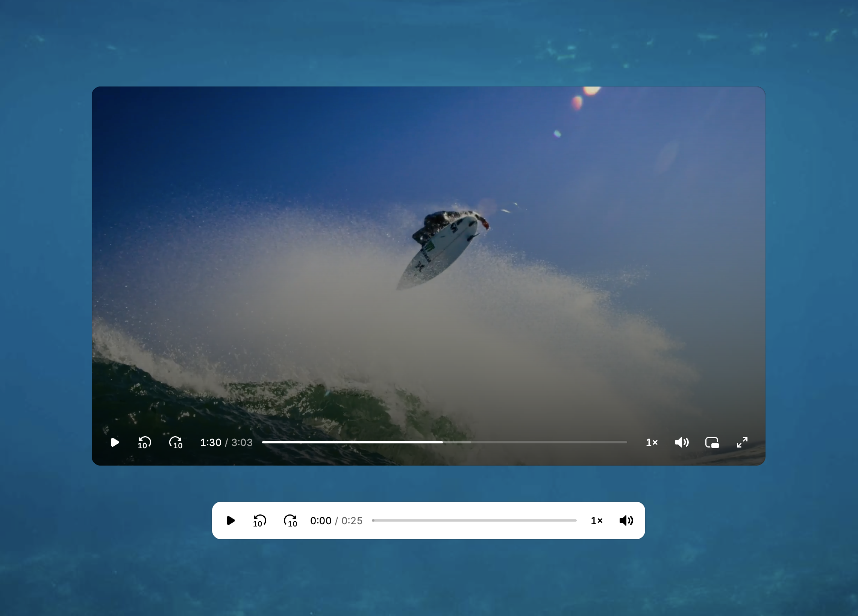Open picture-in-picture mode for the video
Viewport: 858px width, 616px height.
712,442
